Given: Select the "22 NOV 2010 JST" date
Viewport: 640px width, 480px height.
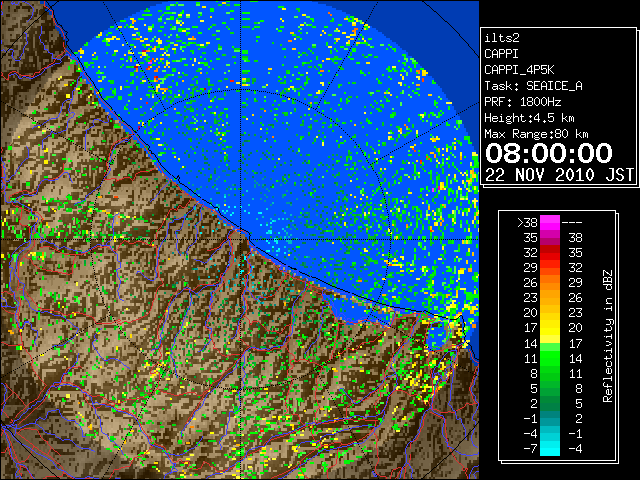Looking at the screenshot, I should click(x=559, y=175).
